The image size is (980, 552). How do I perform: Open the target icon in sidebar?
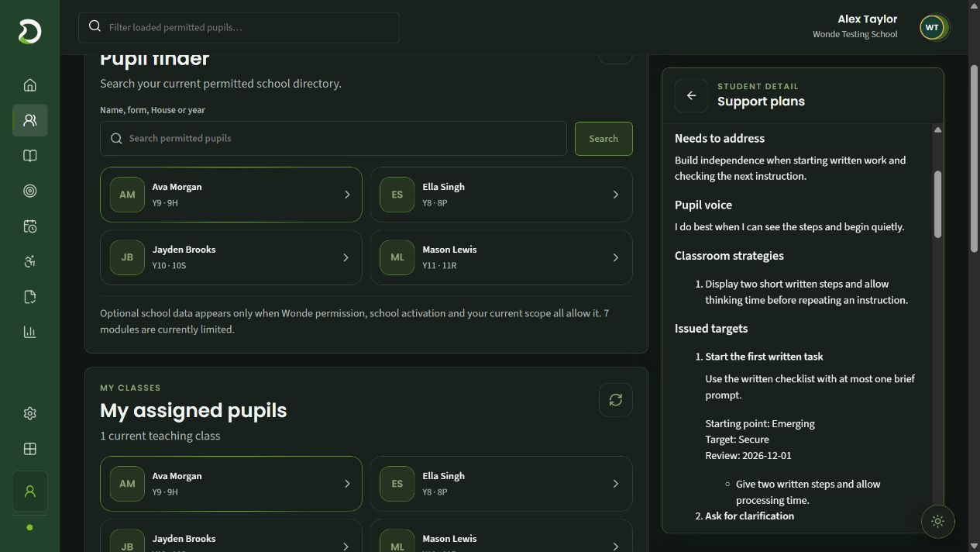coord(29,191)
